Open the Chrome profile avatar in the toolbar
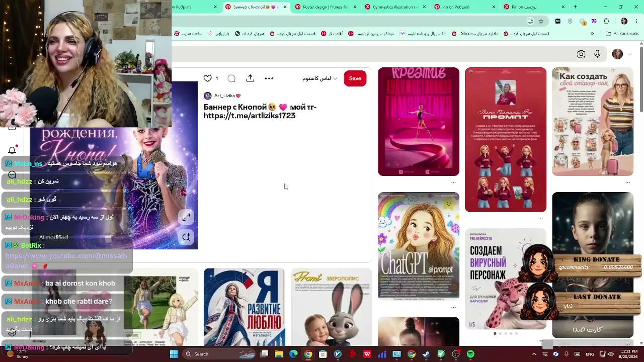The width and height of the screenshot is (644, 362). [624, 21]
